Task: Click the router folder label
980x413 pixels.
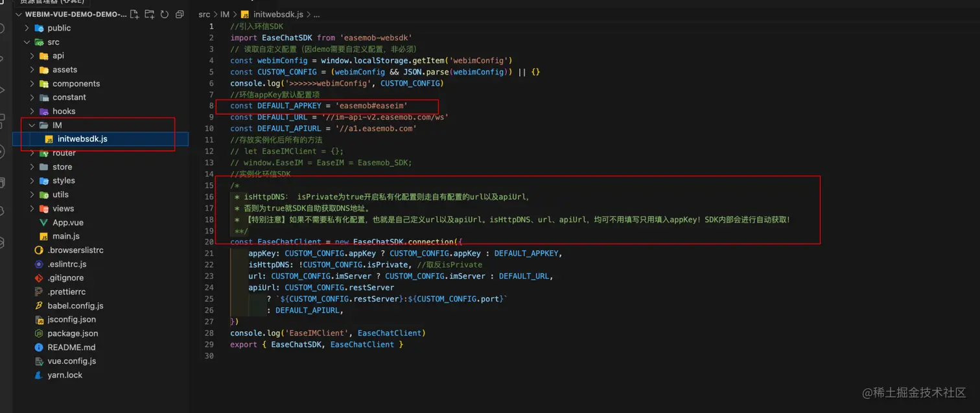Action: 64,153
